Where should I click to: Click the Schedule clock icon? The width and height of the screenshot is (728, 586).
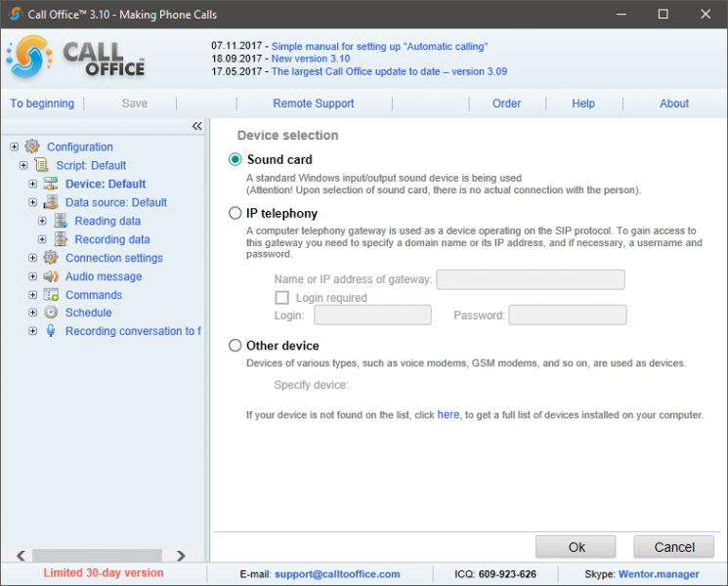click(51, 313)
